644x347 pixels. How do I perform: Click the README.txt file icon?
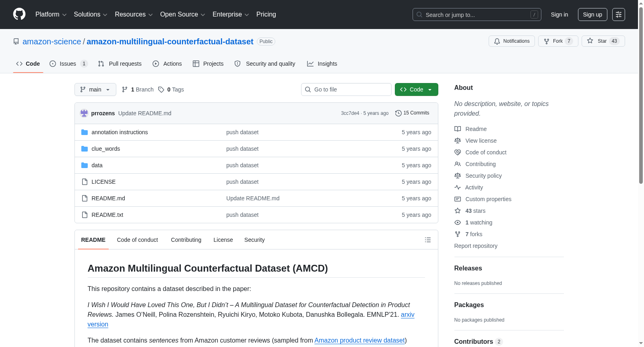click(85, 215)
